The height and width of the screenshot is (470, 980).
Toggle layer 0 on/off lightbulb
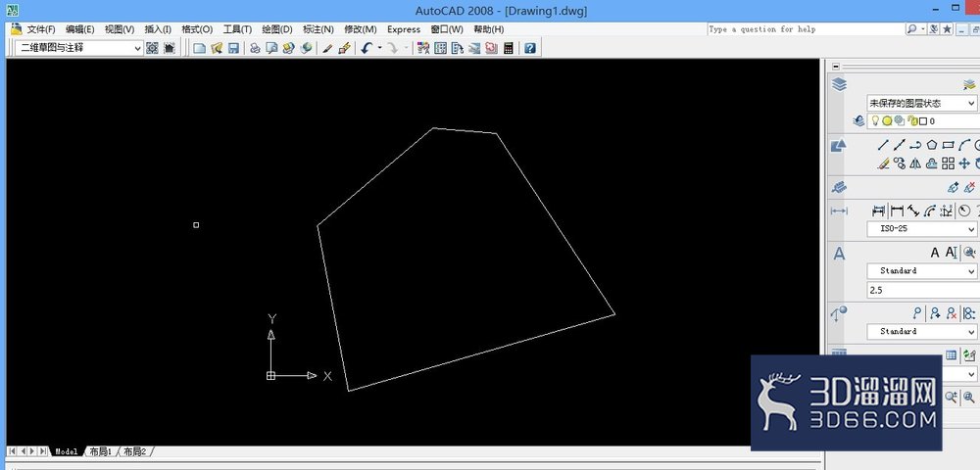coord(875,121)
